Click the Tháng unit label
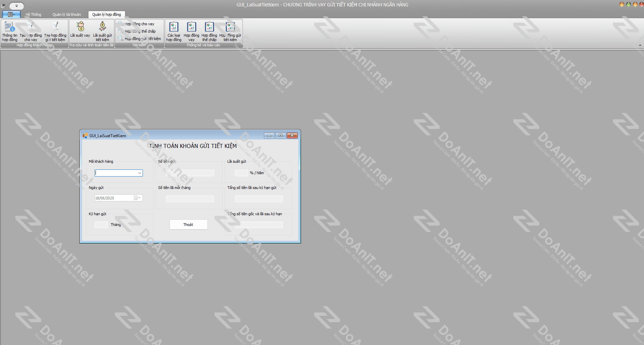Screen dimensions: 644x345 [x=116, y=225]
